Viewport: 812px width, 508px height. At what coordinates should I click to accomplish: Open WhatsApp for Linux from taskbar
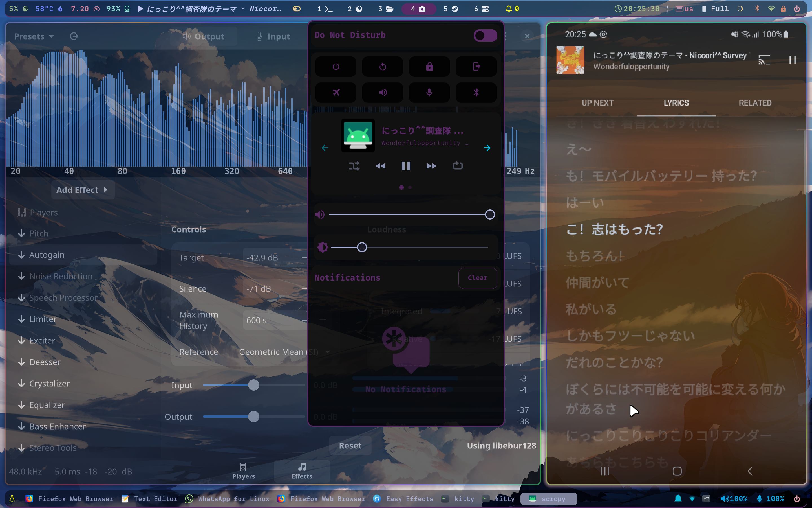(227, 499)
